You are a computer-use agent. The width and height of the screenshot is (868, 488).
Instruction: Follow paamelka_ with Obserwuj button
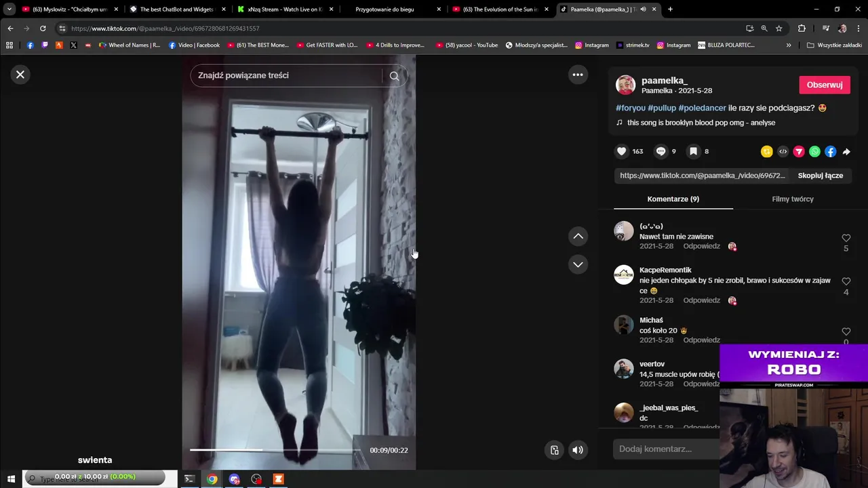825,85
